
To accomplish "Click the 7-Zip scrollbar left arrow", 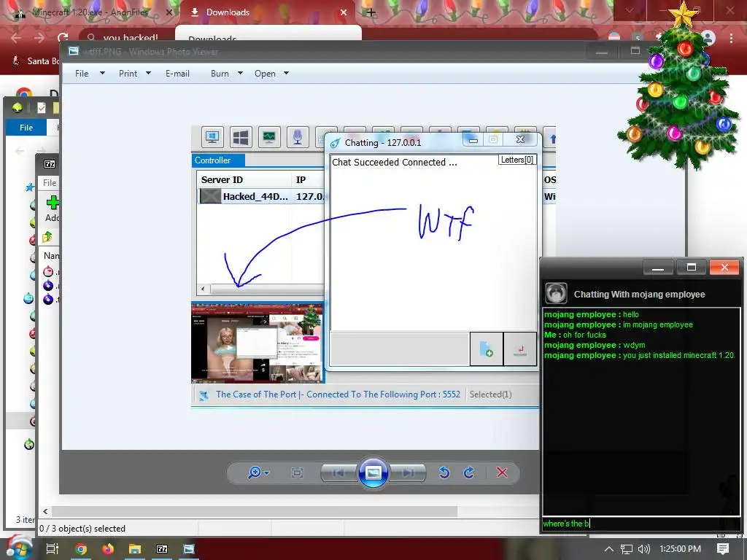I will [45, 511].
